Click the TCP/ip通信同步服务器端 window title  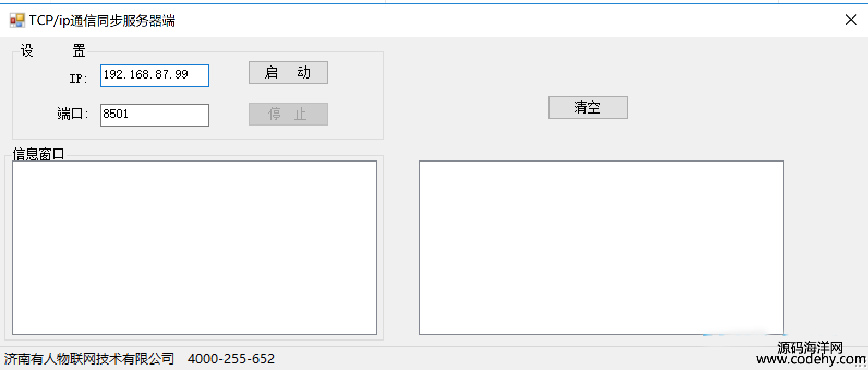coord(102,21)
